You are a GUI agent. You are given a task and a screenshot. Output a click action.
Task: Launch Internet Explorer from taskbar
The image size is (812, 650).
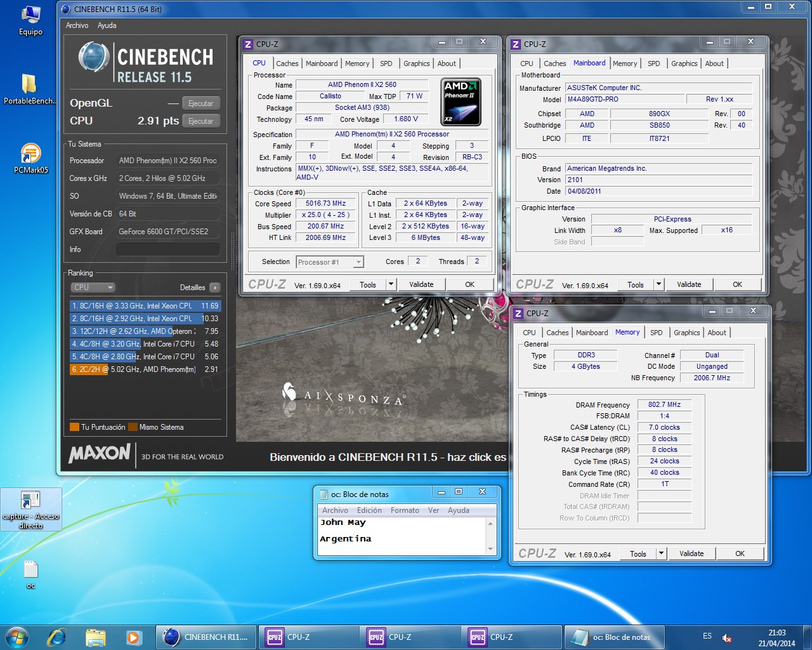[57, 637]
